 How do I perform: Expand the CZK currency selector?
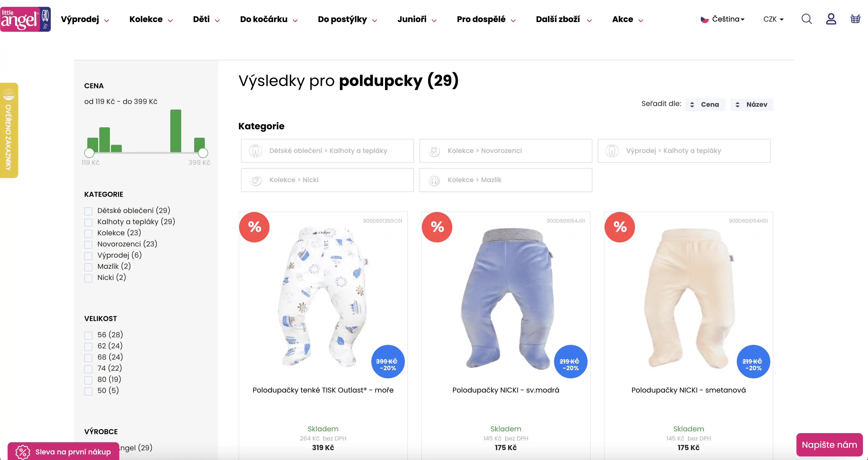773,19
